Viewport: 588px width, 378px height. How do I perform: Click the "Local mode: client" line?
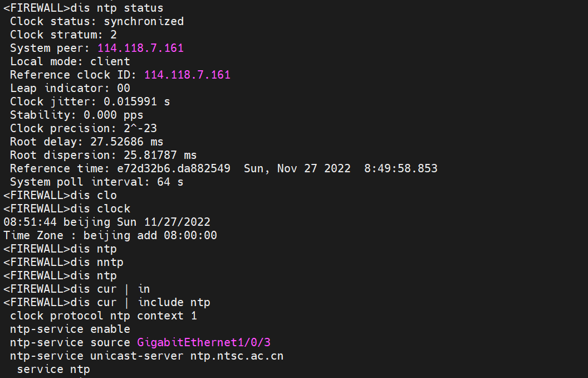(x=70, y=61)
